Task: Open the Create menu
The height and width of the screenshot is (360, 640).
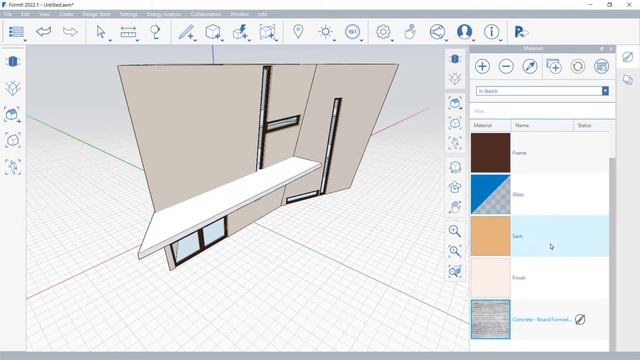Action: 66,14
